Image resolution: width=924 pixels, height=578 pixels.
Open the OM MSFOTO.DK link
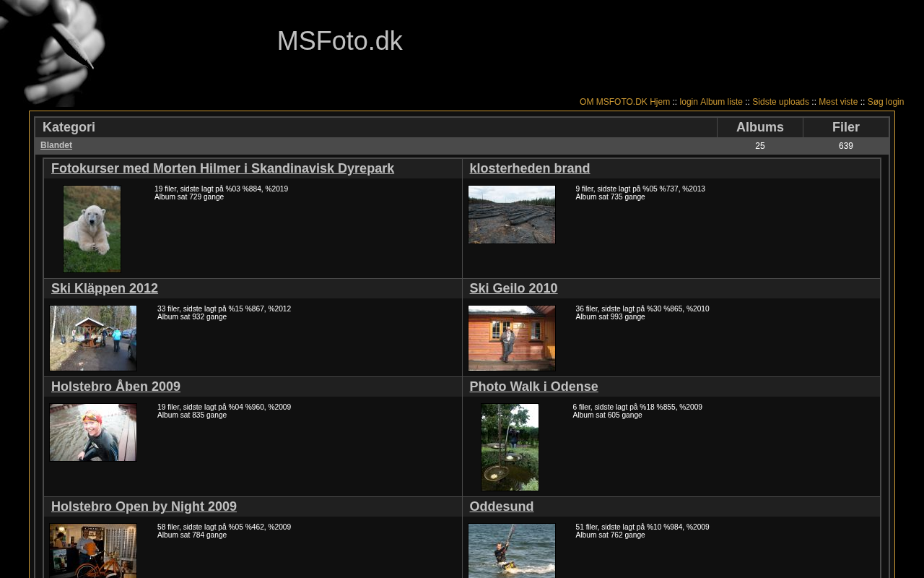click(x=614, y=102)
